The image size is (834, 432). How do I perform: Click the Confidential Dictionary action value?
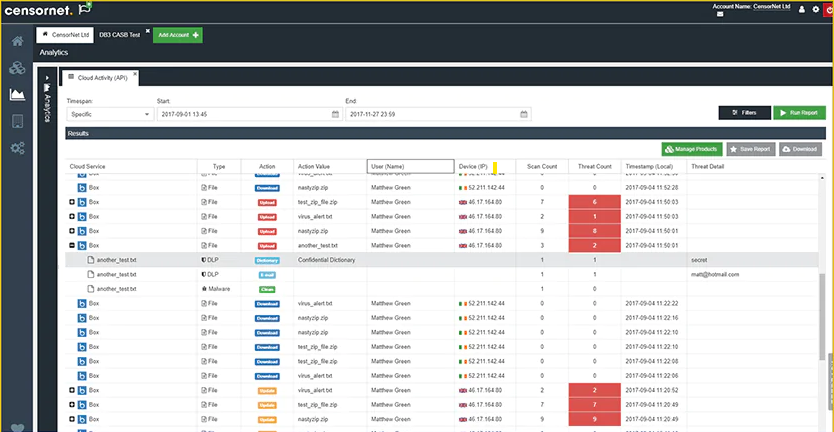click(x=326, y=260)
